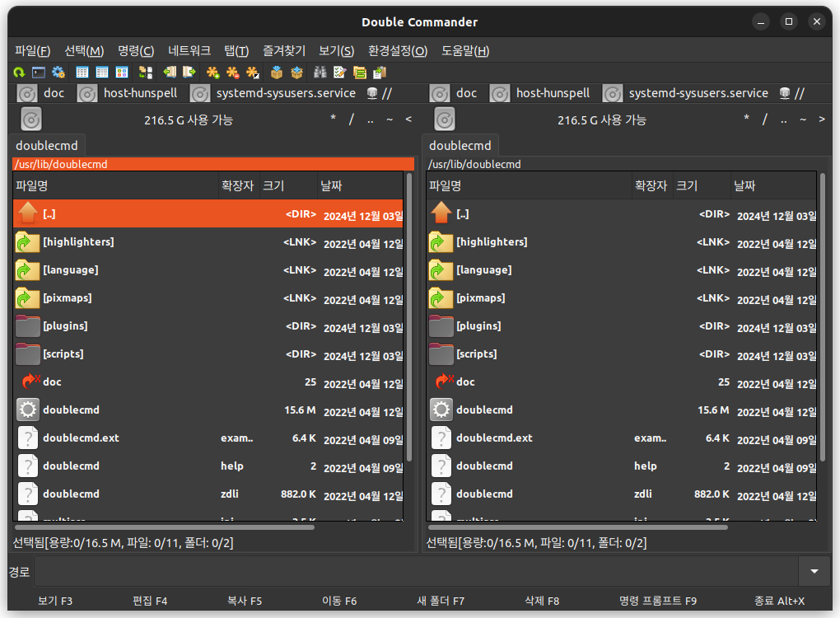Sort right panel by 날짜 column header

pyautogui.click(x=773, y=186)
